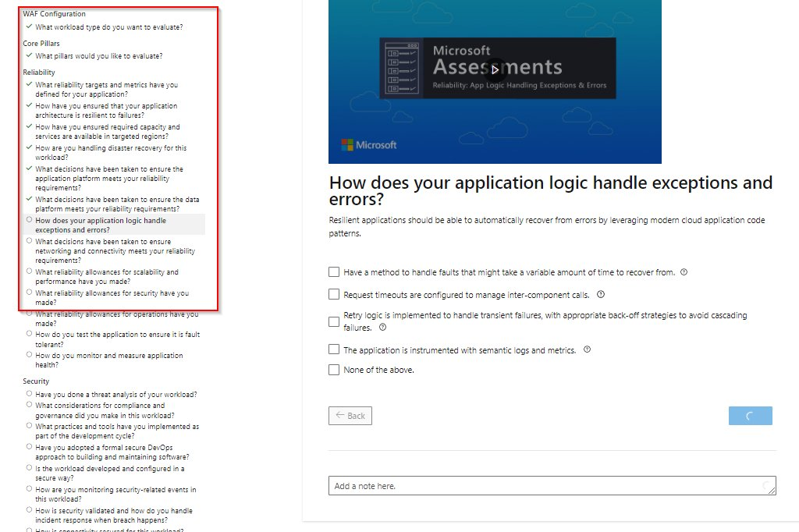Click the 'Security' section heading
This screenshot has width=799, height=532.
[36, 381]
